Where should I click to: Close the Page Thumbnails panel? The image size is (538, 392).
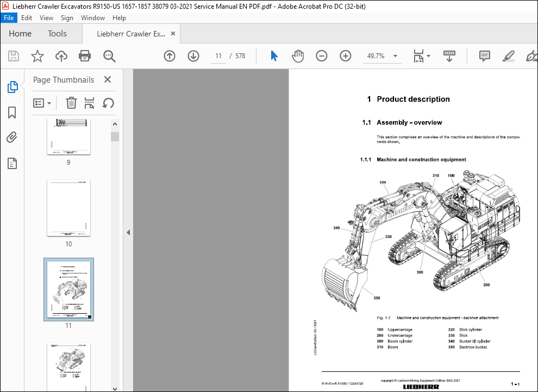pyautogui.click(x=108, y=79)
